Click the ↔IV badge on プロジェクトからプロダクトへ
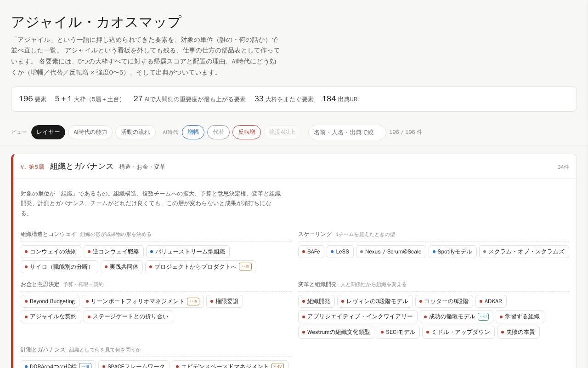 (245, 267)
